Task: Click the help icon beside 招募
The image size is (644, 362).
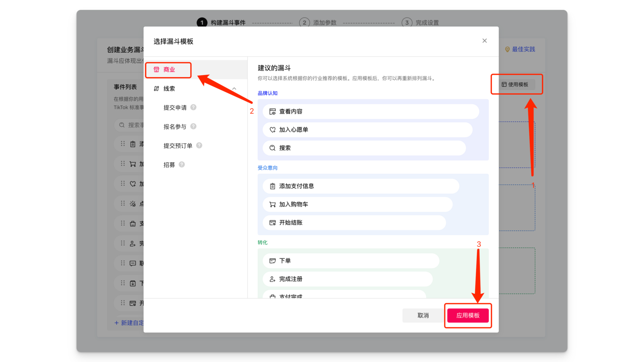Action: 182,165
